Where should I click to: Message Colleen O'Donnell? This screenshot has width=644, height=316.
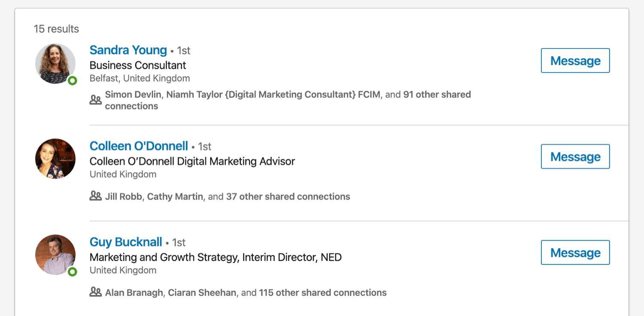point(575,156)
